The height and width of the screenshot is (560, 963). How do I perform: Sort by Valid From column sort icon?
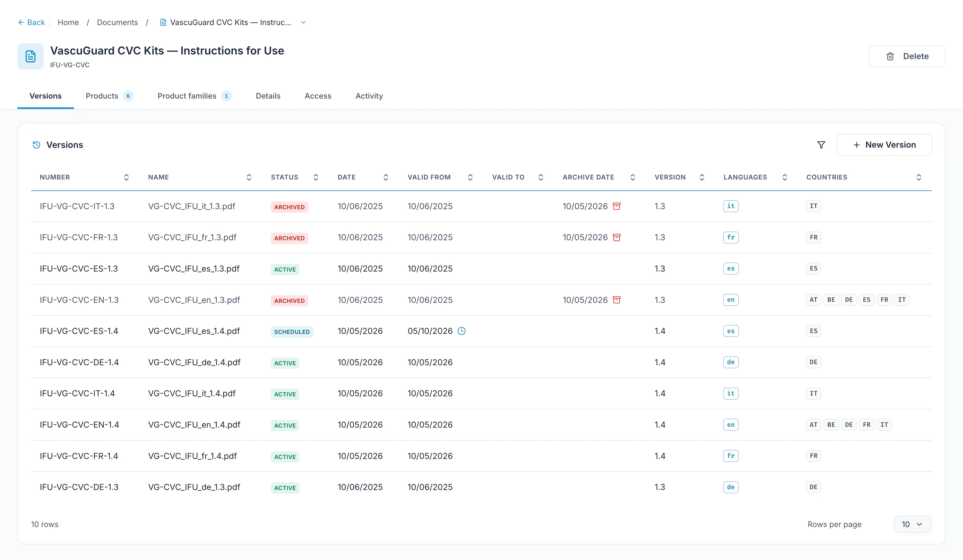click(x=470, y=177)
